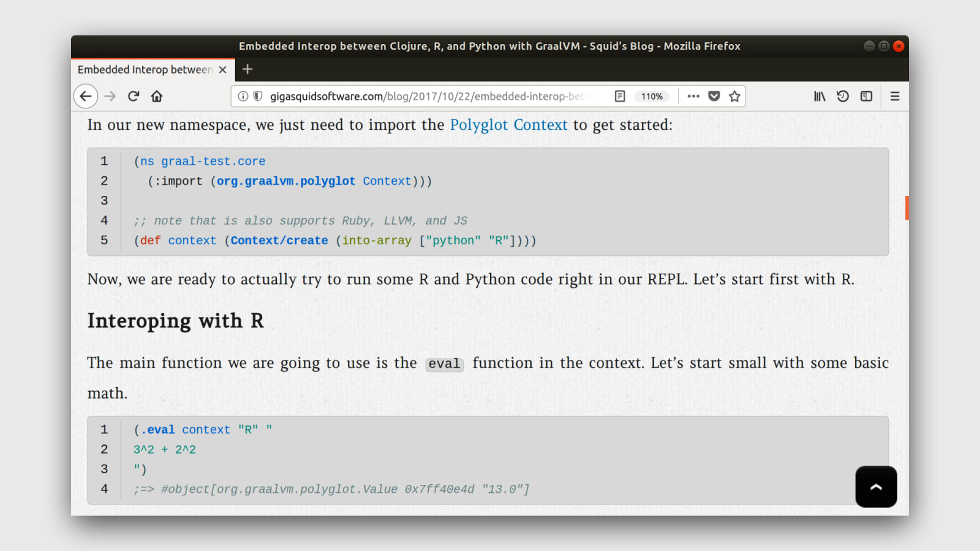Toggle reader view for this page
980x551 pixels.
pyautogui.click(x=620, y=96)
